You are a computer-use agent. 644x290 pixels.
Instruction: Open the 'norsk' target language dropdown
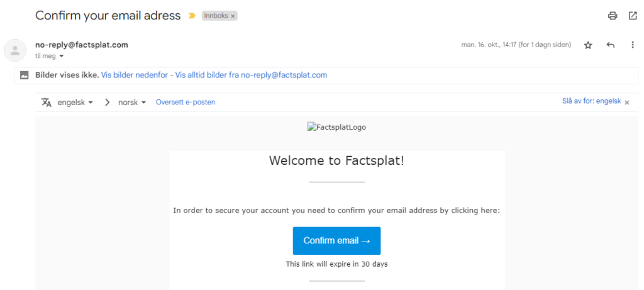coord(132,102)
